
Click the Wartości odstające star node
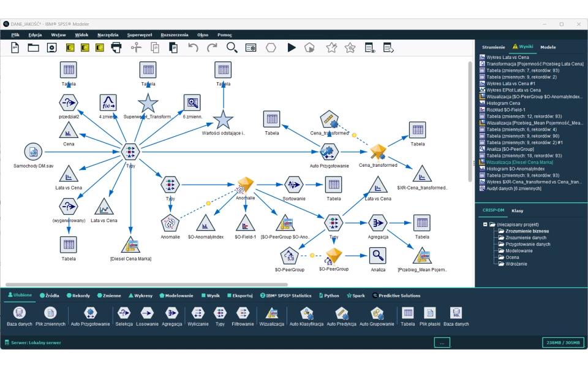coord(223,120)
